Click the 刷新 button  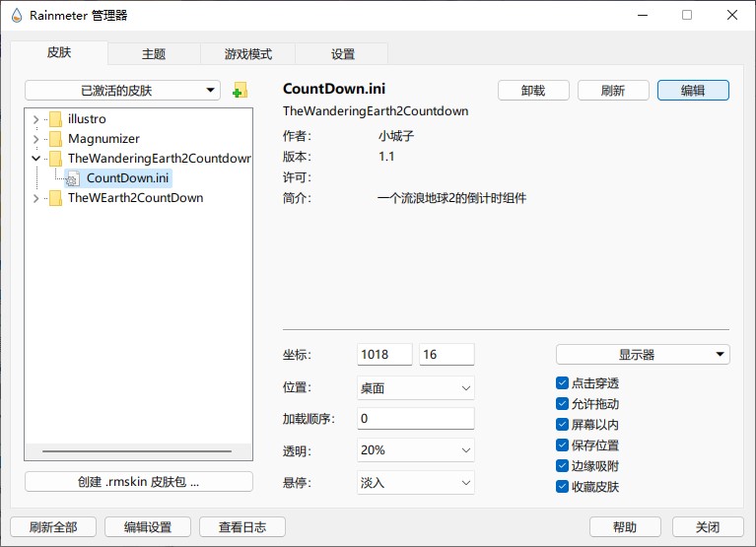(613, 90)
